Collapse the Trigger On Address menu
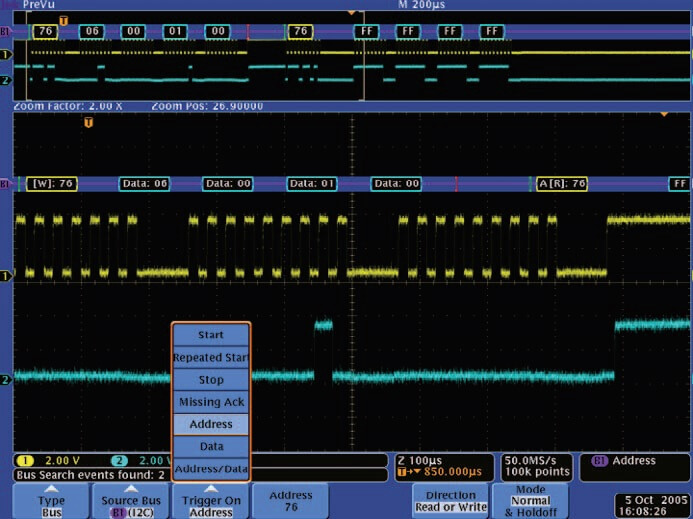The image size is (693, 519). click(x=211, y=500)
